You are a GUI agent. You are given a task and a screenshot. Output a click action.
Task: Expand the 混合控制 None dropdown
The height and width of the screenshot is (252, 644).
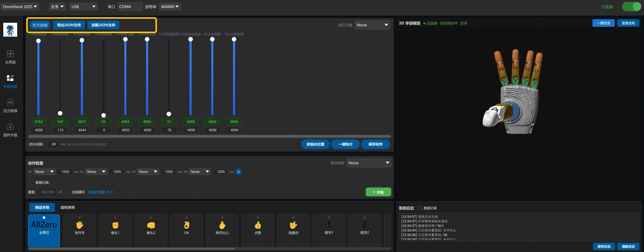click(369, 163)
